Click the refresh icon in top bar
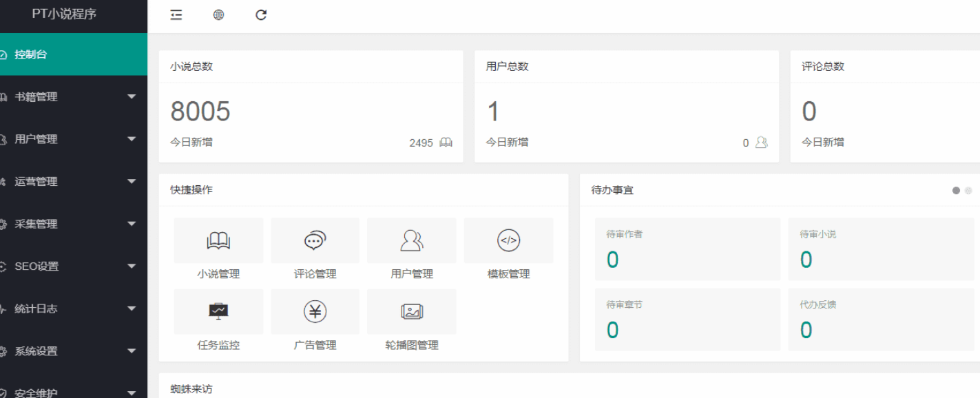980x398 pixels. (x=261, y=15)
